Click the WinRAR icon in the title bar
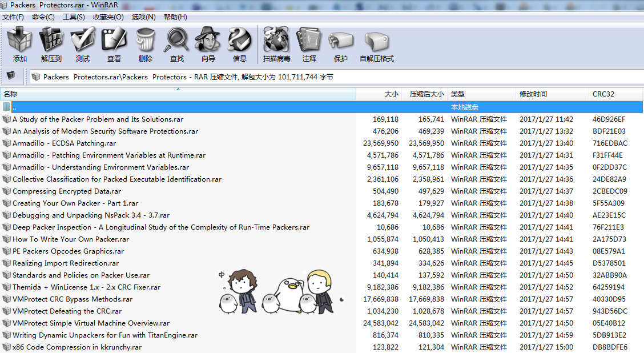The image size is (644, 353). pyautogui.click(x=3, y=5)
